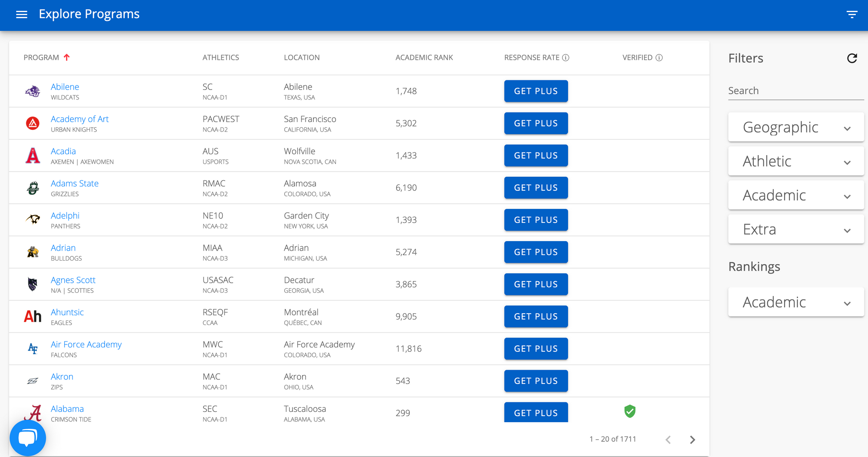This screenshot has height=457, width=868.
Task: Open the Alabama program link
Action: pyautogui.click(x=67, y=409)
